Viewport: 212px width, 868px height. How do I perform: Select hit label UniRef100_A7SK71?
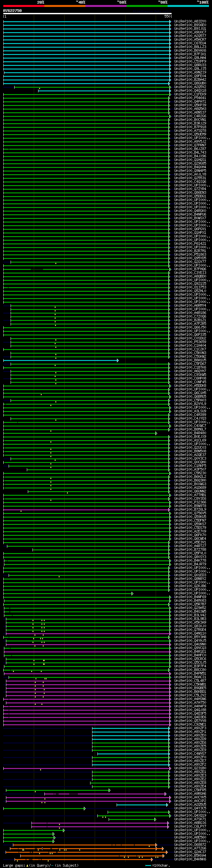click(190, 819)
